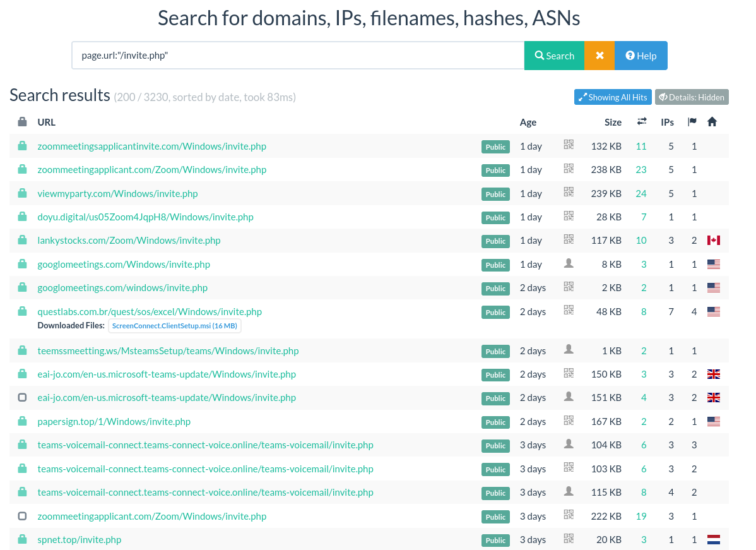Open the papersign.top/1/Windows/invite.php result

(114, 422)
